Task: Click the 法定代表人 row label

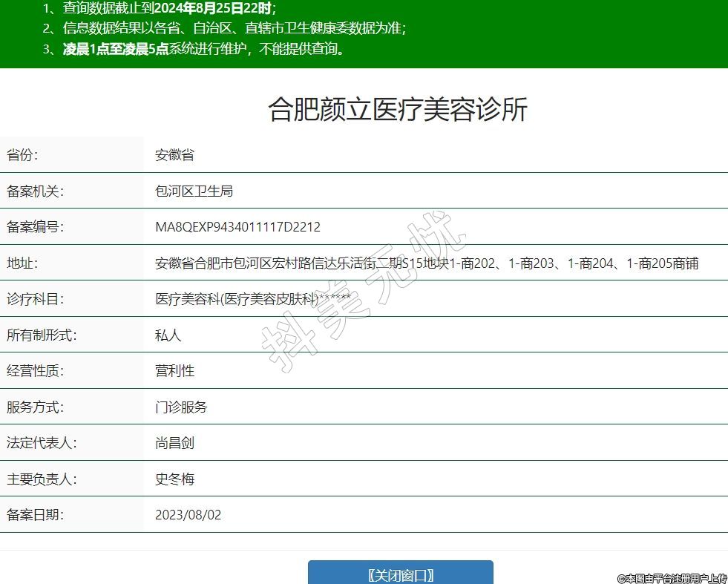Action: [42, 443]
